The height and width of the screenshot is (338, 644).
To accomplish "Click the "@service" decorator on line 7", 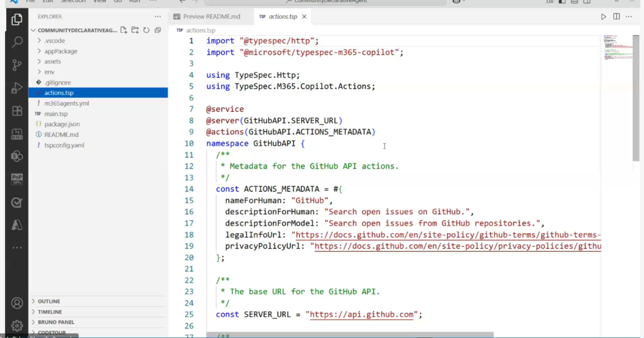I will coord(225,109).
